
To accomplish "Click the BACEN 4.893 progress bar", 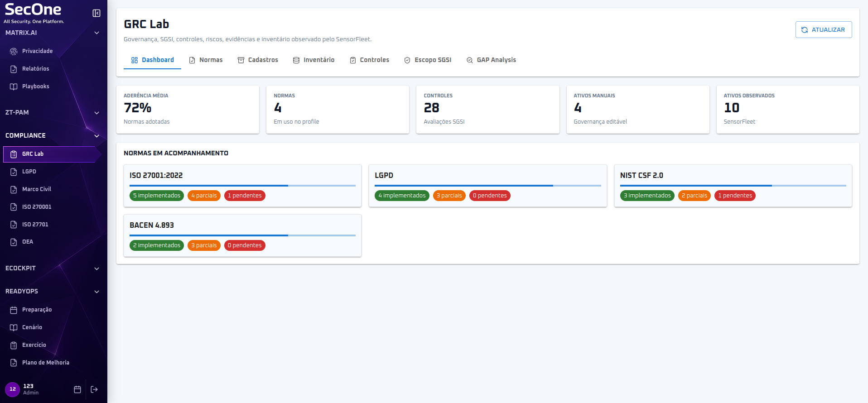I will (x=242, y=235).
